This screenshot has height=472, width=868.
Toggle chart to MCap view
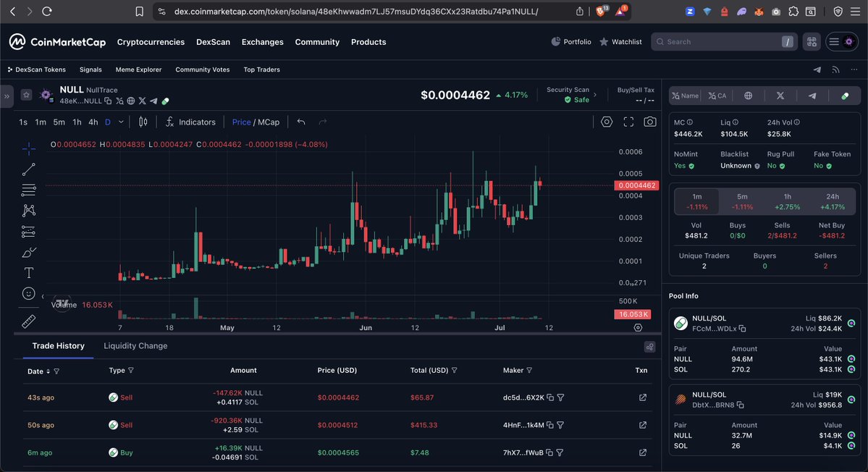(x=269, y=122)
